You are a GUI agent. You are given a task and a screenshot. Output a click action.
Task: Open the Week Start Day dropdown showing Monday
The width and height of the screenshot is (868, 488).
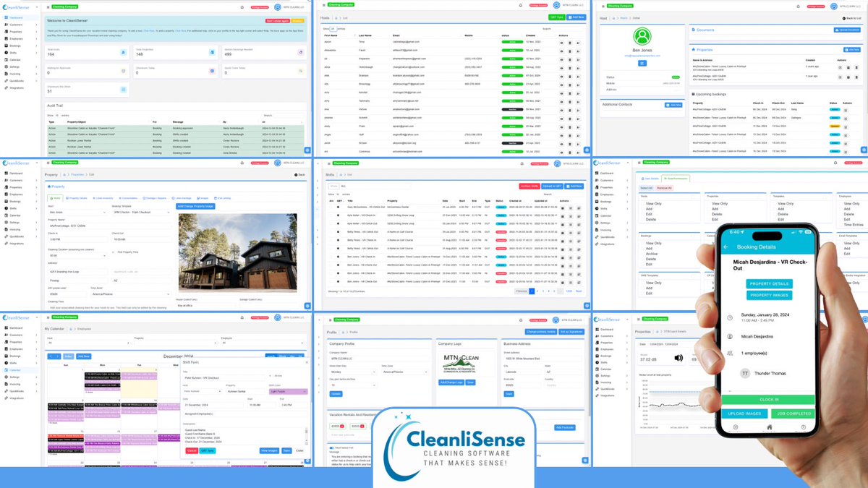(353, 372)
